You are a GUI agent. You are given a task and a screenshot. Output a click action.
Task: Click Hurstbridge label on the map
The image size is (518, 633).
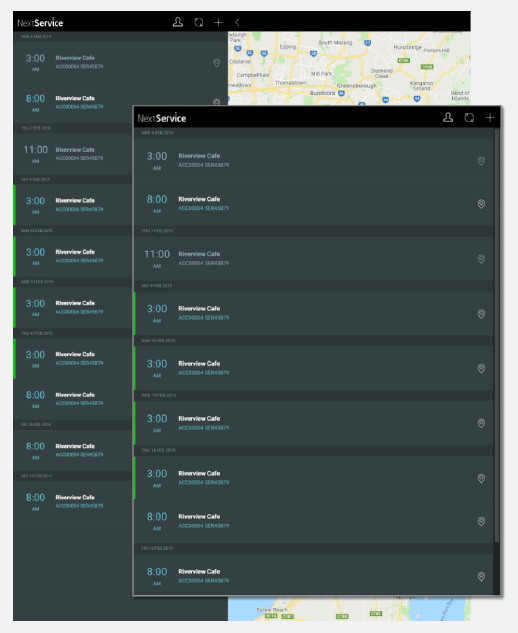[x=408, y=47]
